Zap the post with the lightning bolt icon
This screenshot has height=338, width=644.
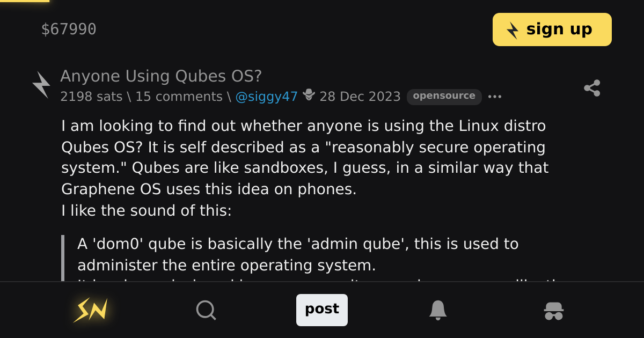pos(42,84)
